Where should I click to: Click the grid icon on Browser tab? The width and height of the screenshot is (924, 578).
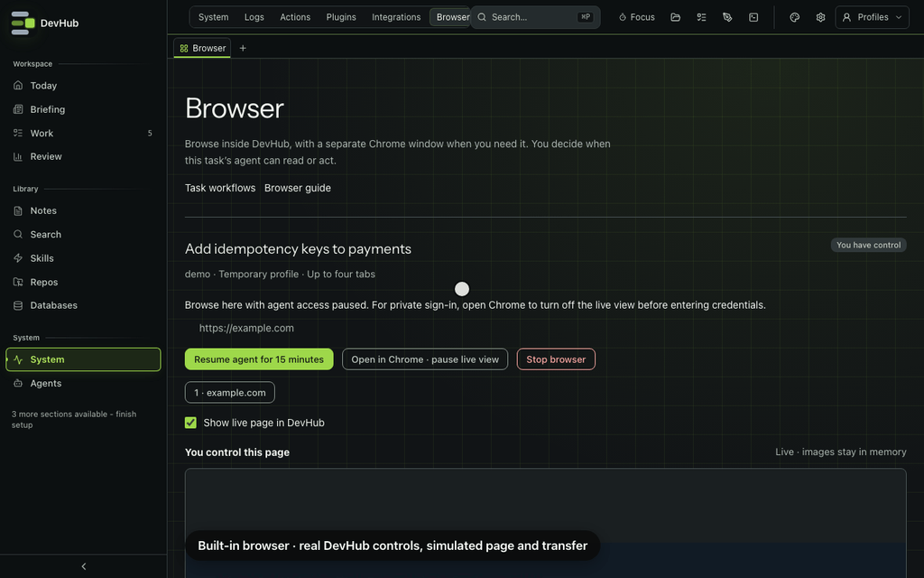point(184,49)
